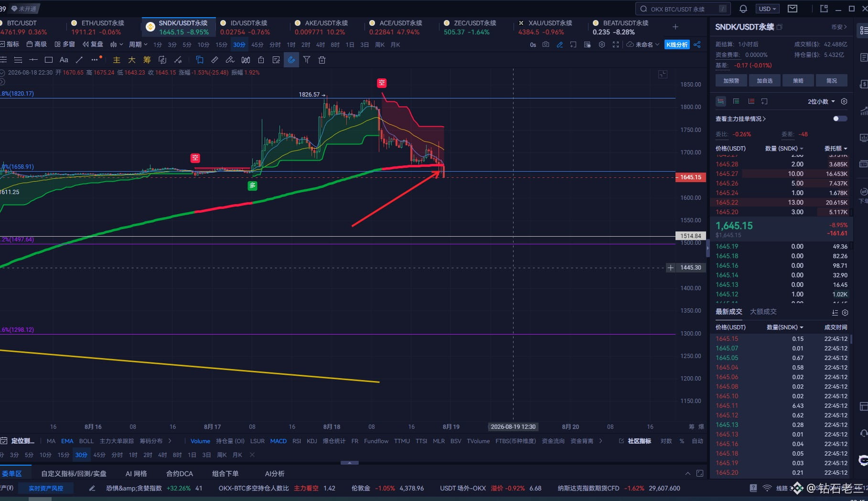This screenshot has height=501, width=868.
Task: Open the 周期 period dropdown
Action: pos(138,44)
